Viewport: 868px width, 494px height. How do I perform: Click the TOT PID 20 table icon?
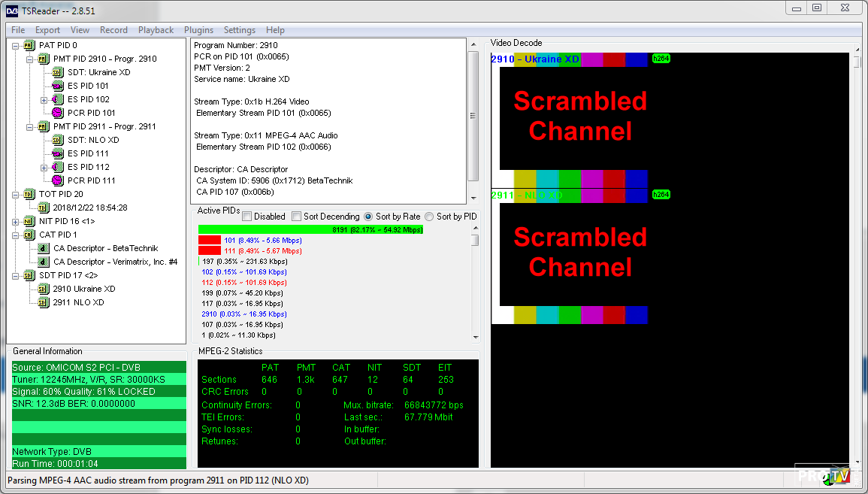tap(29, 194)
